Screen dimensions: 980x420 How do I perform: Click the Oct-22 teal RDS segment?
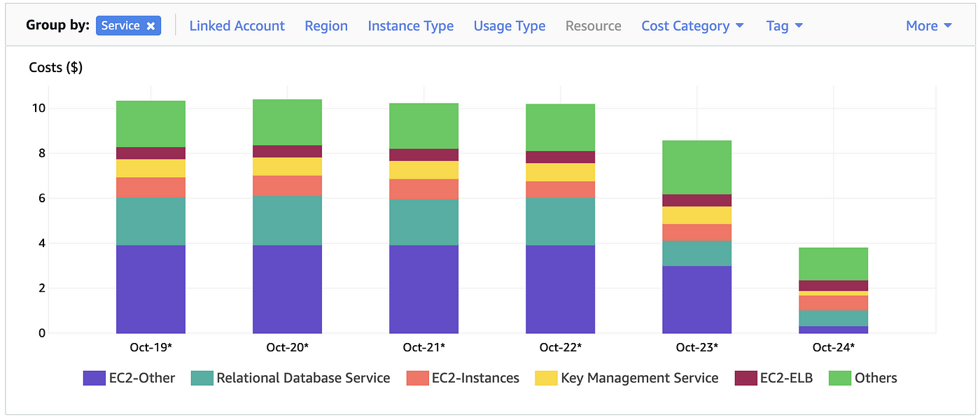click(561, 222)
